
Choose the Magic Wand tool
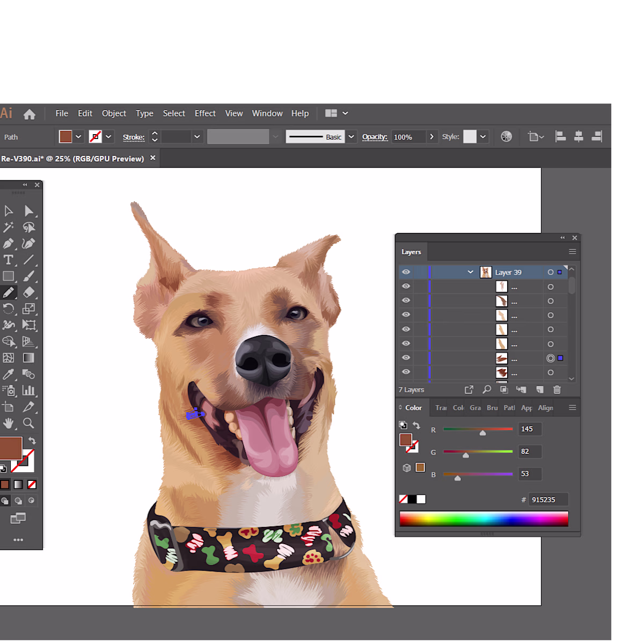pos(9,227)
